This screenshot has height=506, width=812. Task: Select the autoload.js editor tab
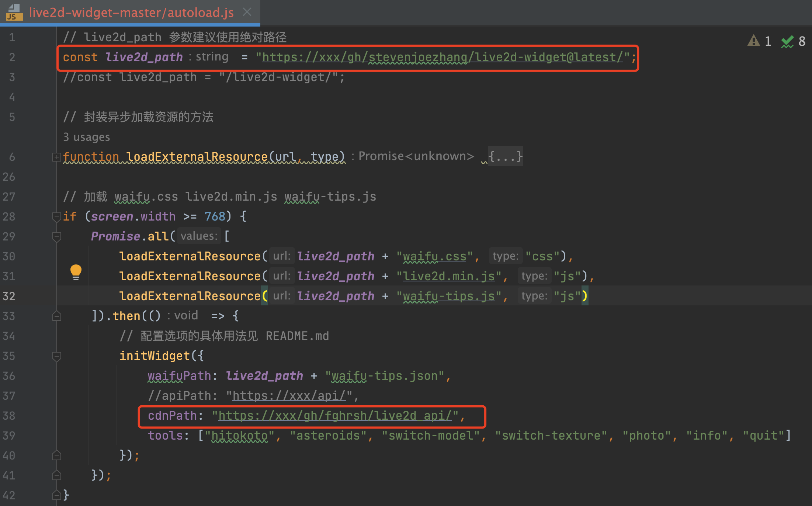point(130,13)
